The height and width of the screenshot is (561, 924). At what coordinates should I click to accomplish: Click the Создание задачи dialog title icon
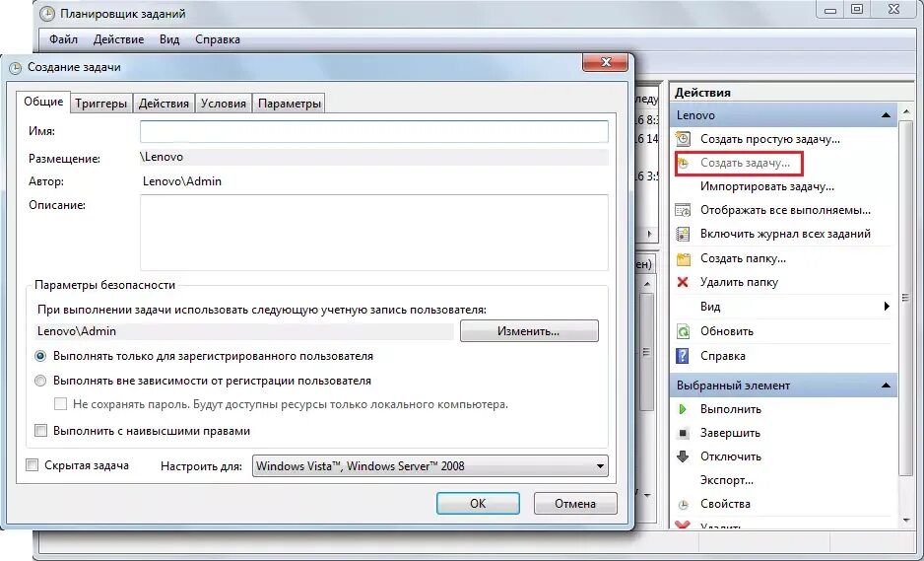click(x=16, y=68)
